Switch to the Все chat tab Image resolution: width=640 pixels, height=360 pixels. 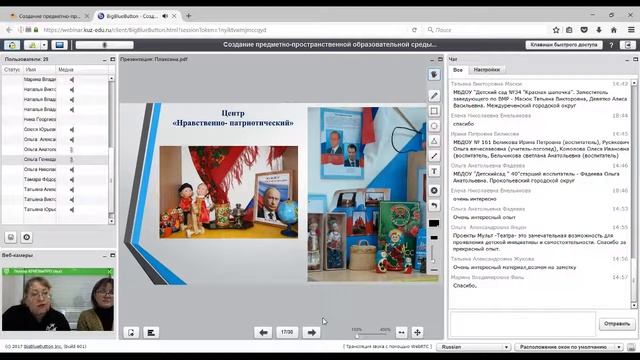click(458, 70)
